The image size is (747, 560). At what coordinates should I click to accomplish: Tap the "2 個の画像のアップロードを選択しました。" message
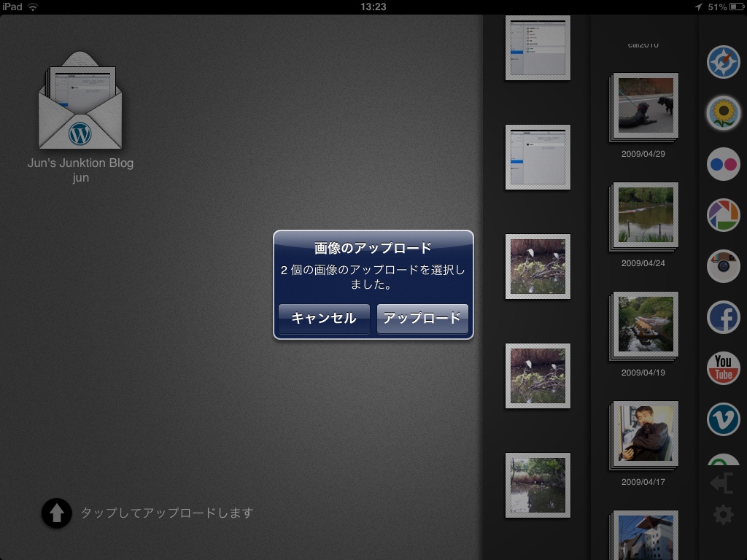pos(373,277)
